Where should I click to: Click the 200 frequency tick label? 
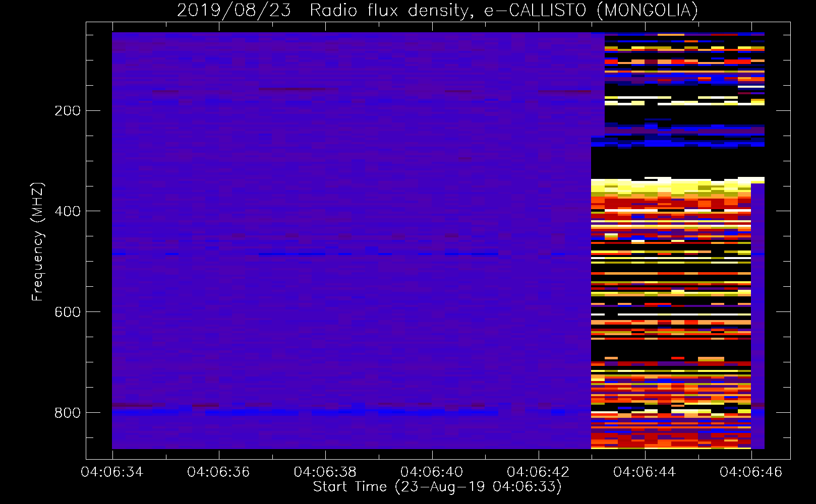68,111
